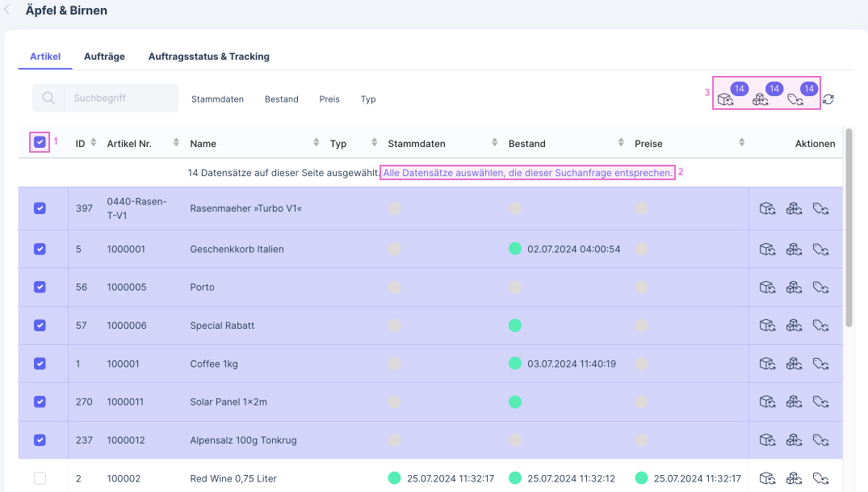Click the bulk master data sync icon
The width and height of the screenshot is (868, 492).
pos(725,100)
